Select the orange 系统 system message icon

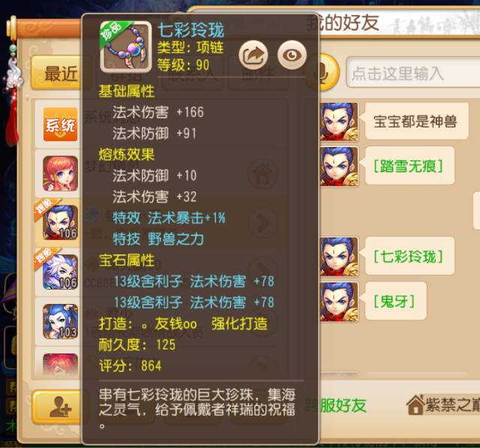click(x=60, y=125)
